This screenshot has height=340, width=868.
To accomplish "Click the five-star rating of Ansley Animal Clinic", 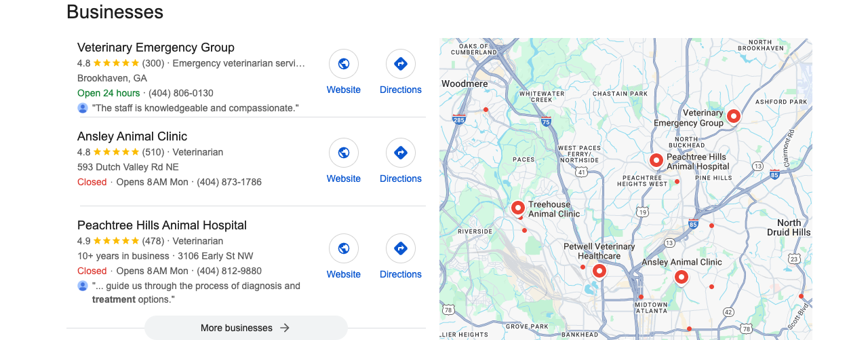I will coord(116,152).
